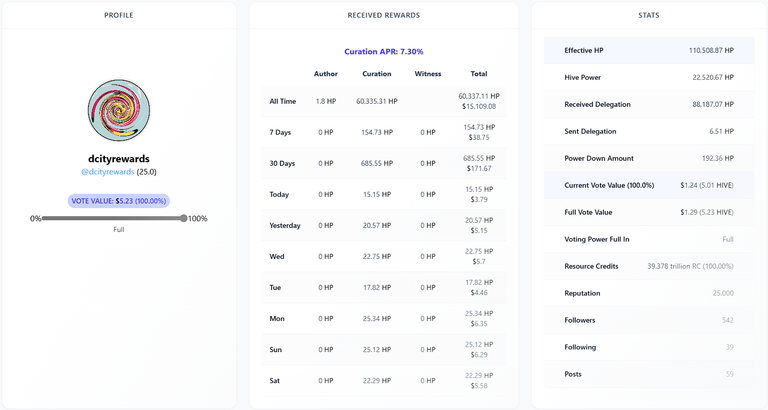The width and height of the screenshot is (768, 410).
Task: Click the Curation column header
Action: 377,74
